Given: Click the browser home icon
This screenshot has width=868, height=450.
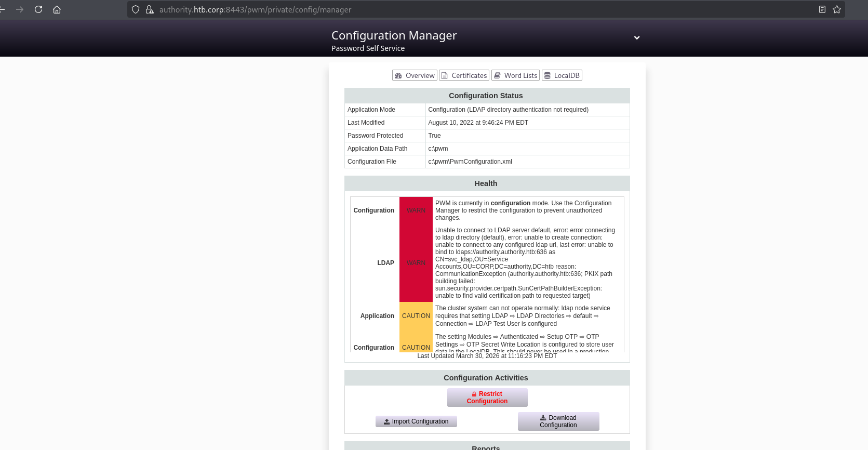Looking at the screenshot, I should coord(57,9).
